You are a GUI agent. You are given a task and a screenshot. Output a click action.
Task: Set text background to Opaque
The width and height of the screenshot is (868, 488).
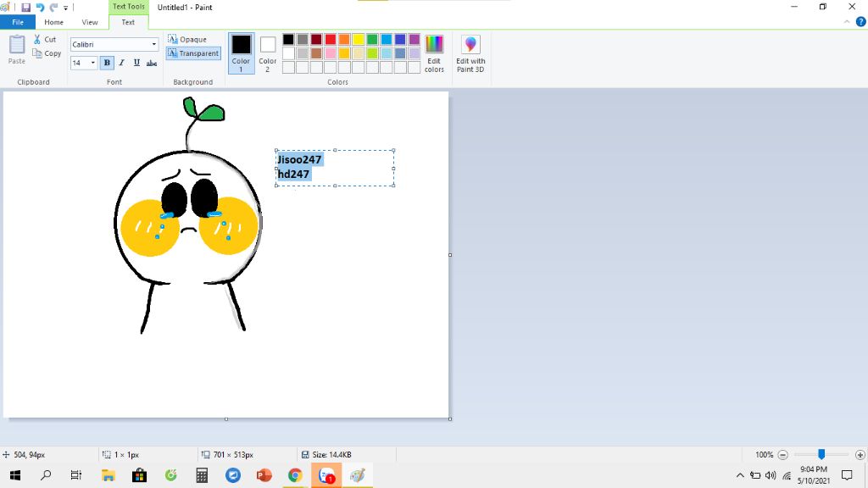point(187,39)
